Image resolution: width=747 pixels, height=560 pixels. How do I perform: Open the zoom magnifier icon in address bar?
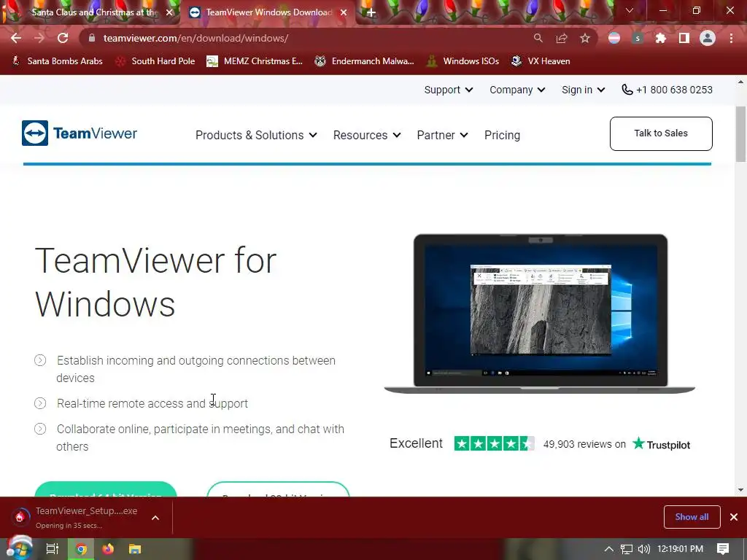pyautogui.click(x=538, y=38)
